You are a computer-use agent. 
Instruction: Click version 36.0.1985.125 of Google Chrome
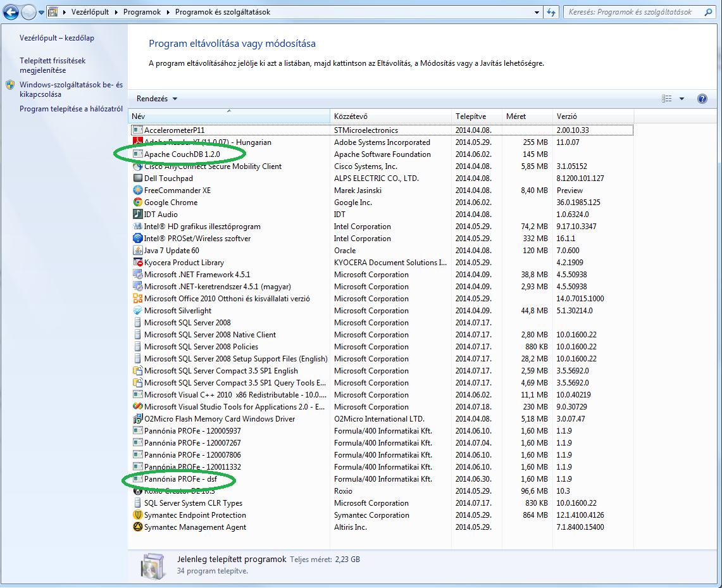pyautogui.click(x=578, y=202)
